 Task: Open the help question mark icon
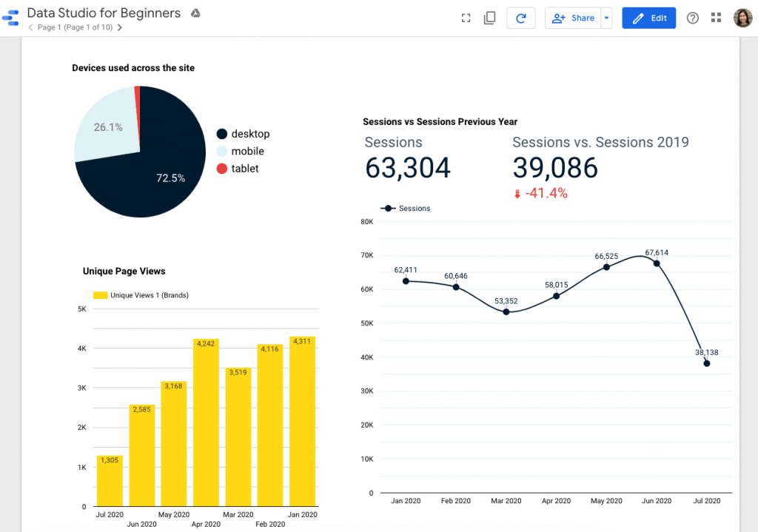pyautogui.click(x=693, y=18)
